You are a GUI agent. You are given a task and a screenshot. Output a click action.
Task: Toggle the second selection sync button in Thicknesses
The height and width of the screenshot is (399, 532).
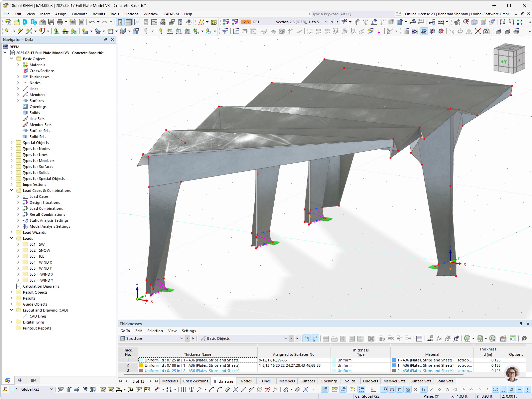tap(315, 338)
